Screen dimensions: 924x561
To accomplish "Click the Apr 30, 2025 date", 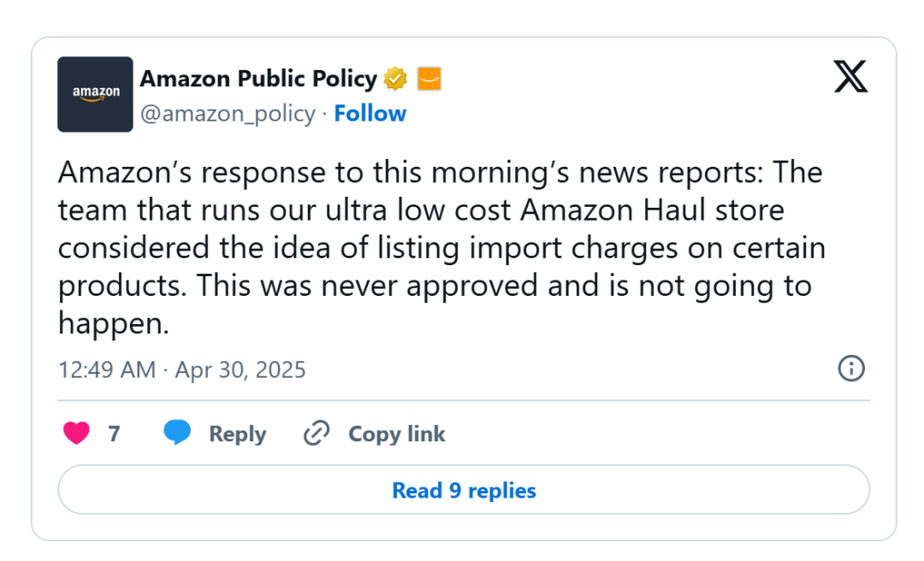I will click(x=240, y=370).
